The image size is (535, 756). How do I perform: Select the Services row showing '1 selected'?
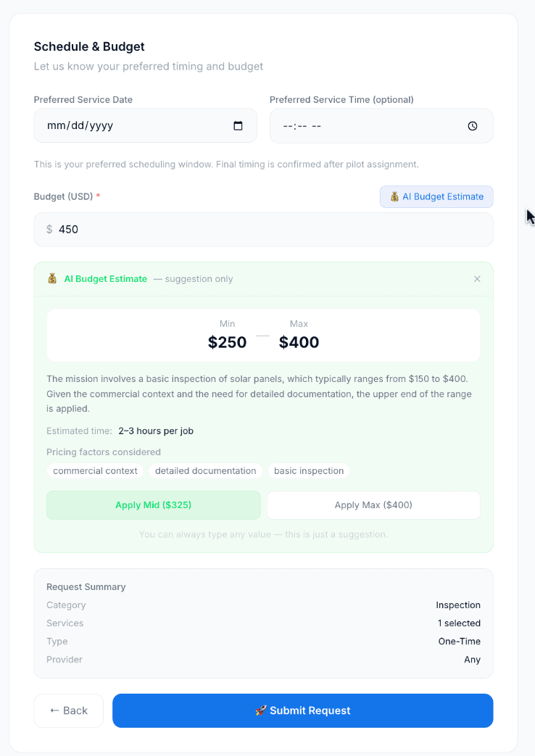[x=263, y=623]
